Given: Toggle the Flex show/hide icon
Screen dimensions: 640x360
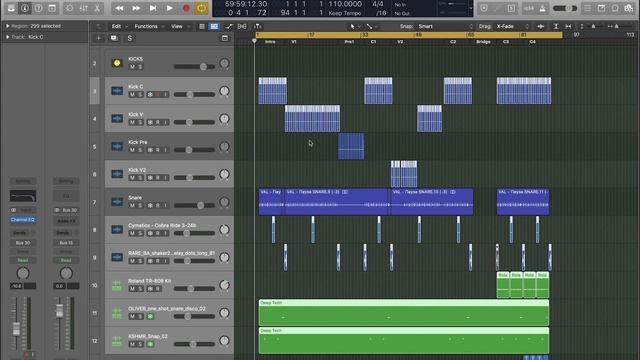Looking at the screenshot, I should click(242, 27).
